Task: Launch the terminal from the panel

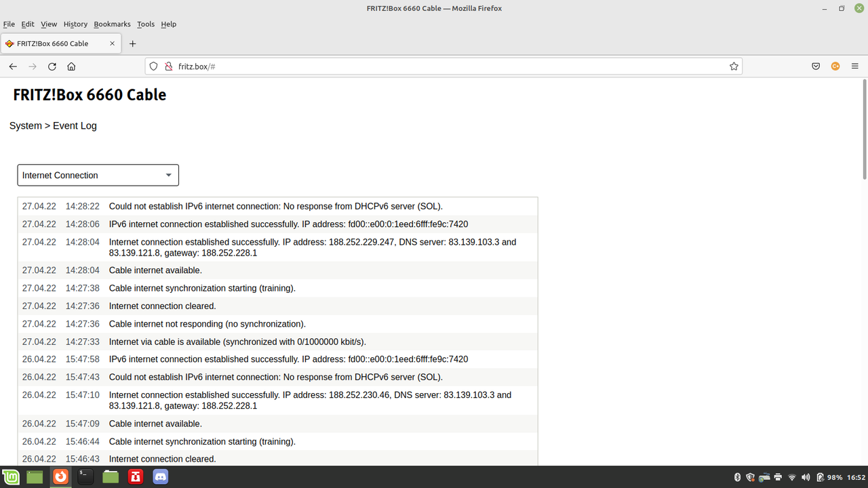Action: pyautogui.click(x=85, y=477)
